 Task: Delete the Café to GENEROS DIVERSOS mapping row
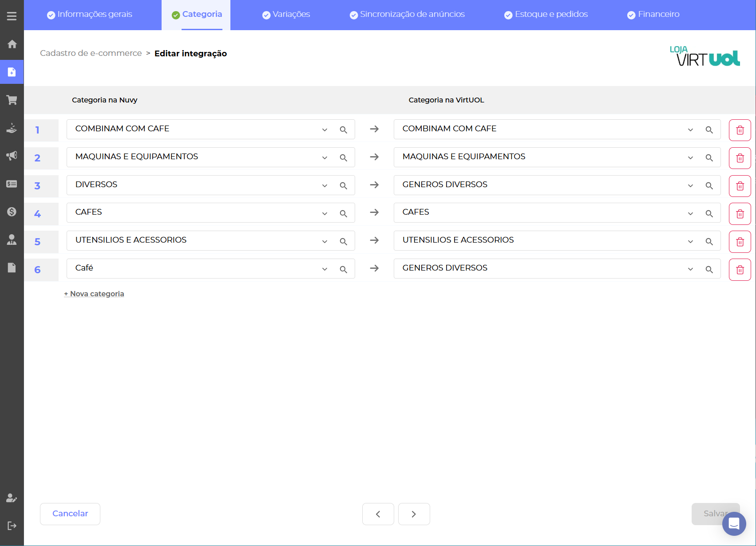740,270
